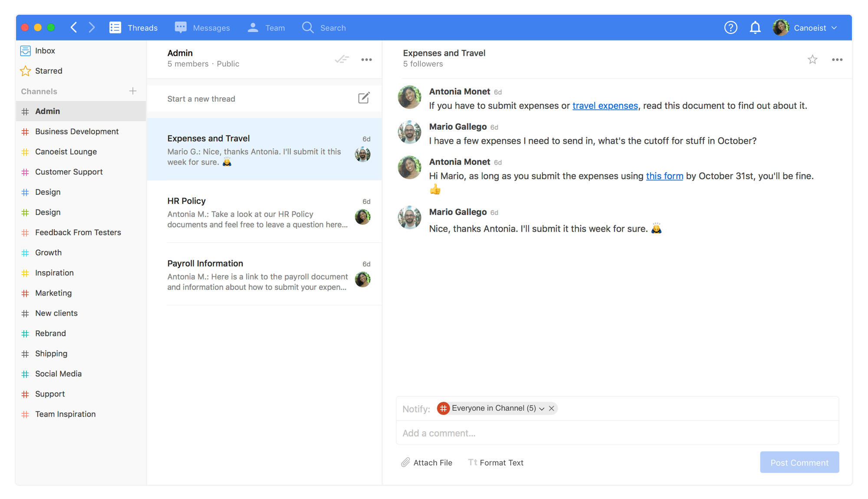Open the travel expenses link
Screen dimensions: 868x499
pyautogui.click(x=605, y=106)
